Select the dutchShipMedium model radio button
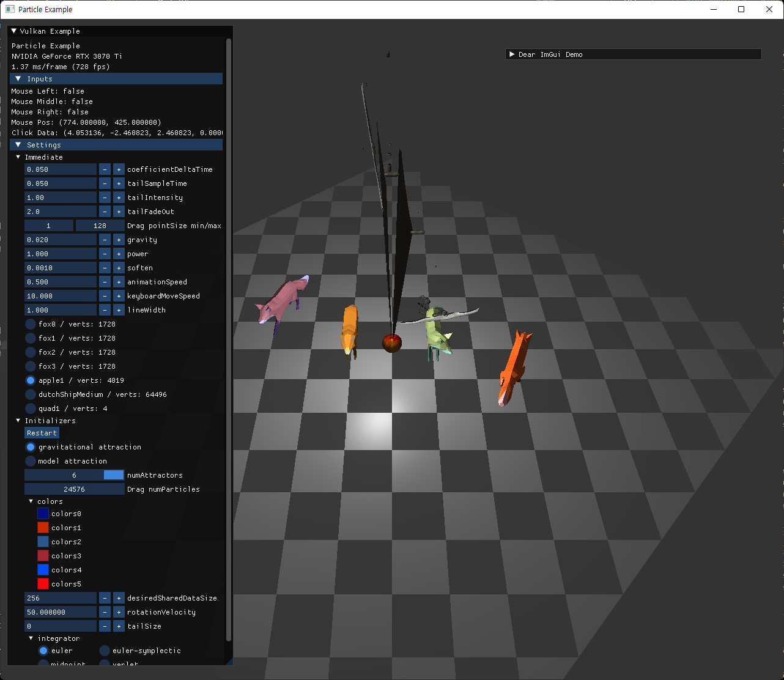784x680 pixels. pyautogui.click(x=31, y=394)
